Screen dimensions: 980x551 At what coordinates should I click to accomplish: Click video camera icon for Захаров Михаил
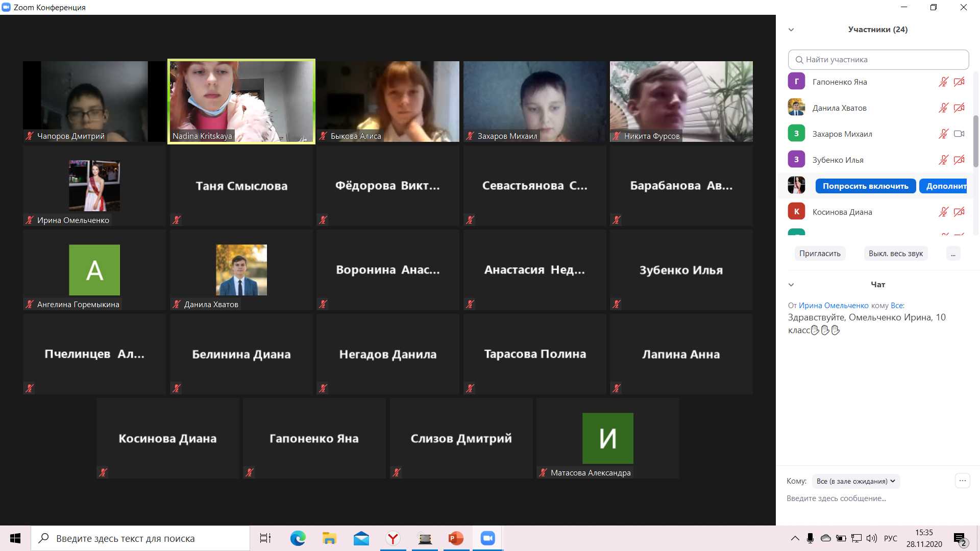(x=959, y=134)
